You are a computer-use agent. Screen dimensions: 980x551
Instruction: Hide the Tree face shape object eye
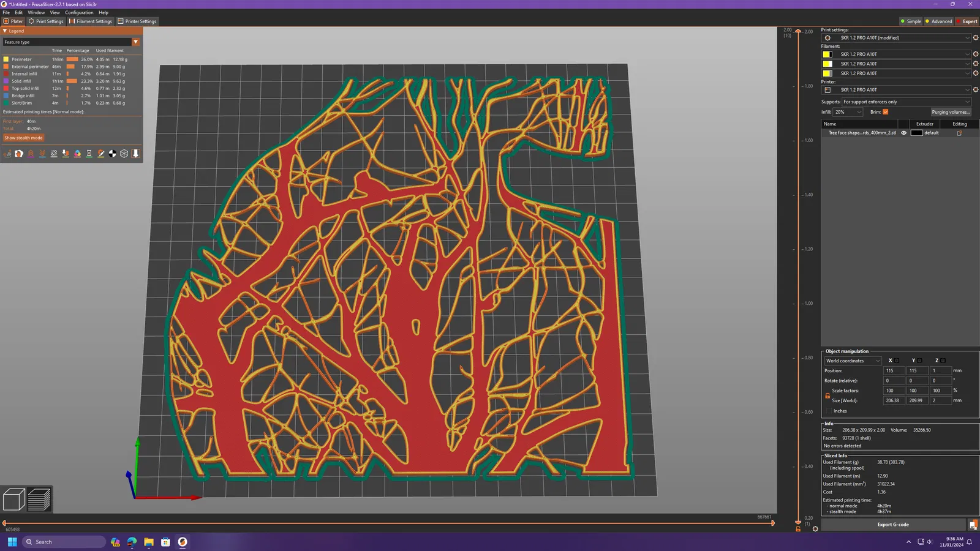[x=903, y=133]
